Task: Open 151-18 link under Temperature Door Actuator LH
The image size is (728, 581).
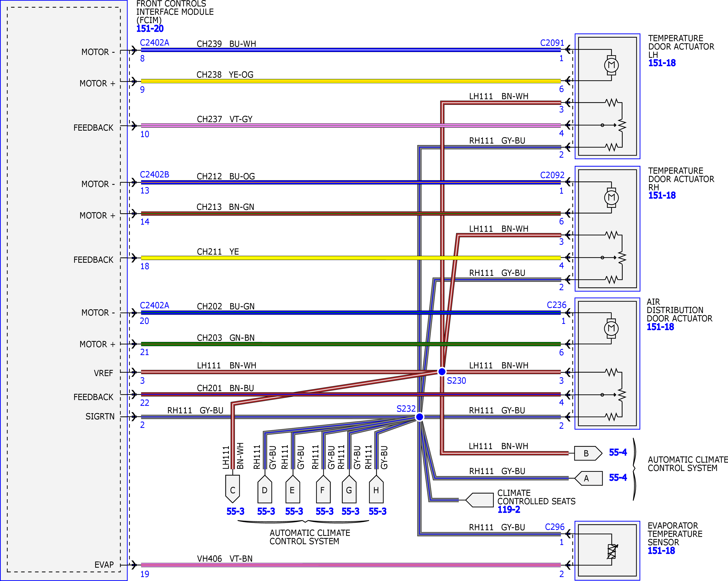Action: coord(662,63)
